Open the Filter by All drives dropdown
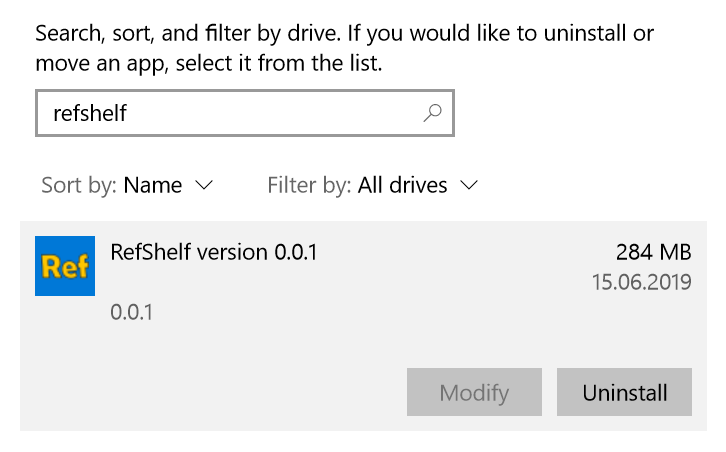 click(373, 185)
